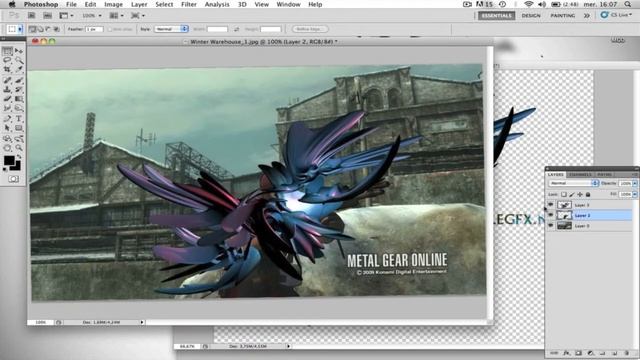Viewport: 640px width, 360px height.
Task: Select the Lasso tool
Action: pos(7,60)
